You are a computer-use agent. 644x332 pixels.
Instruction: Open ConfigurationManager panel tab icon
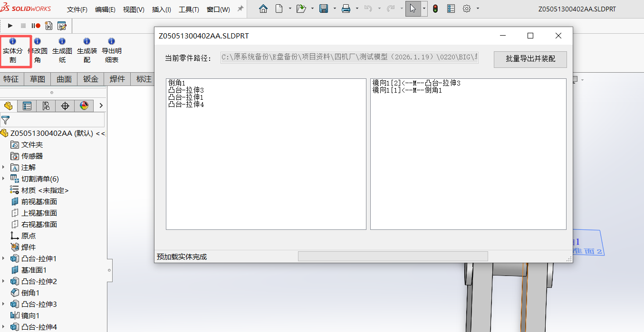[x=46, y=105]
